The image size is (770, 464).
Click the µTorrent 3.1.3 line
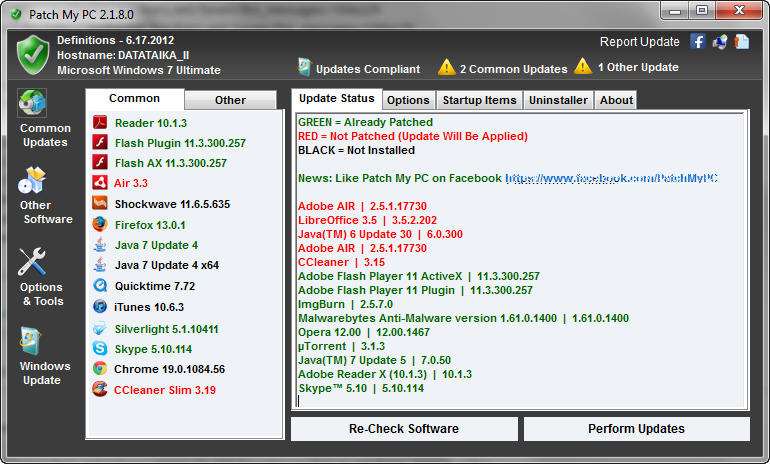341,346
